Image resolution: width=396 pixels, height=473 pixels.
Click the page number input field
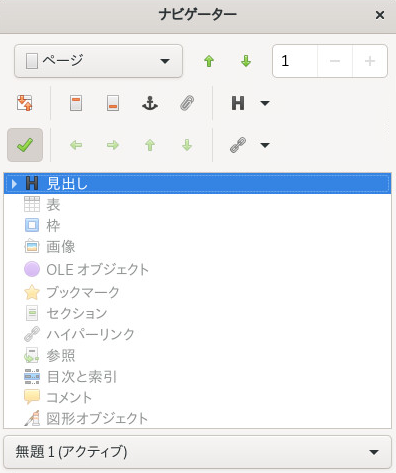(x=295, y=61)
